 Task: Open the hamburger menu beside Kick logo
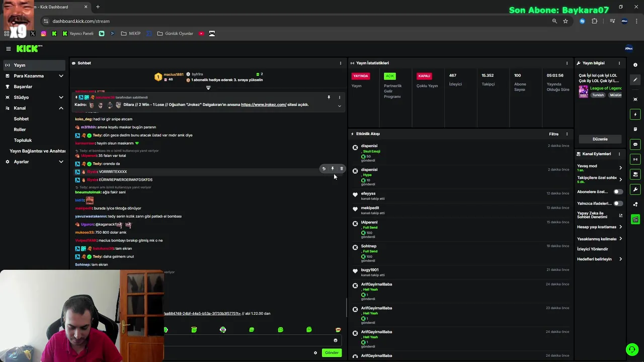(9, 49)
